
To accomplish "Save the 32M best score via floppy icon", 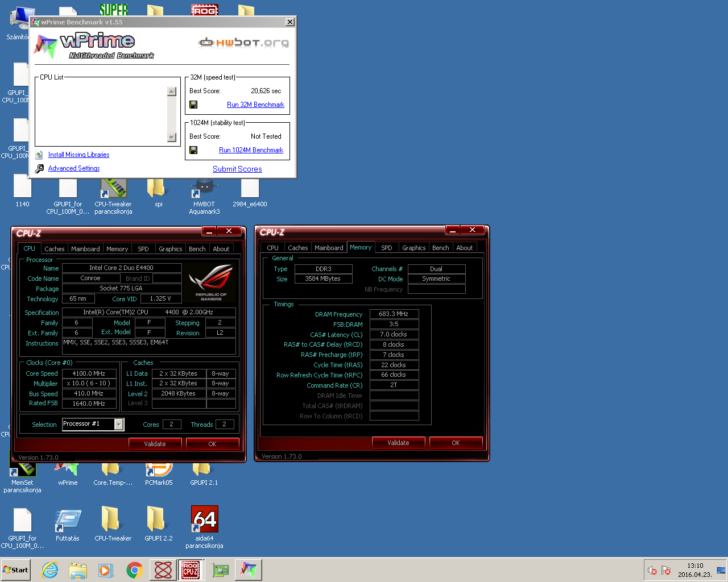I will [193, 105].
